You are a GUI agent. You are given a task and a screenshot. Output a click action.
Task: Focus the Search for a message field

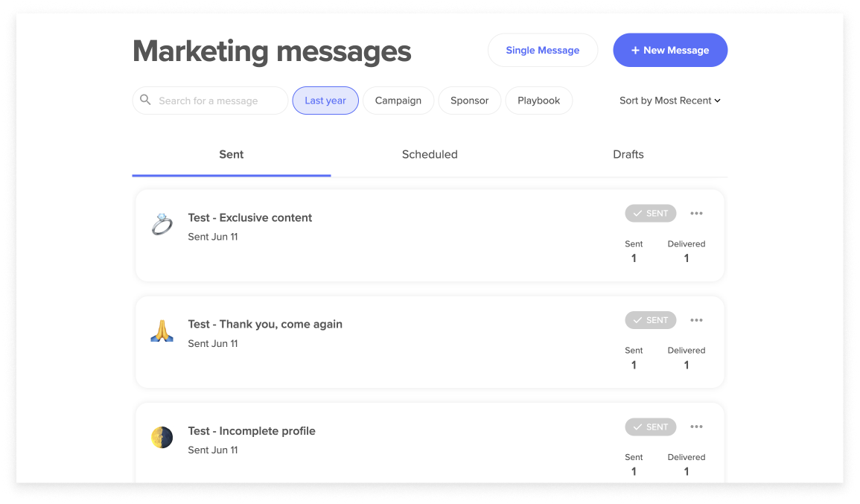[x=210, y=101]
